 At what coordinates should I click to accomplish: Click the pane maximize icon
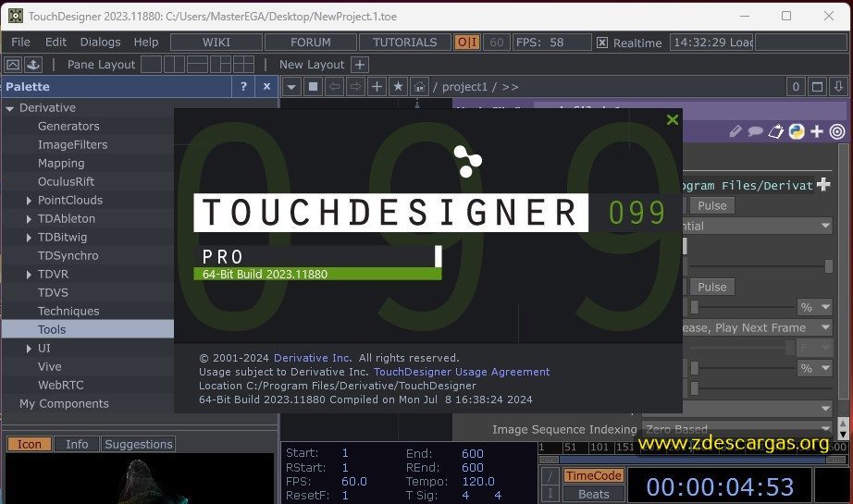pos(817,87)
